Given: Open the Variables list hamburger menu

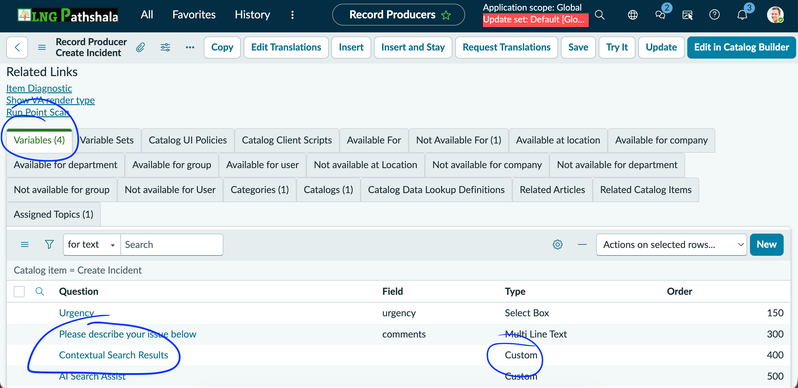Looking at the screenshot, I should [x=24, y=244].
